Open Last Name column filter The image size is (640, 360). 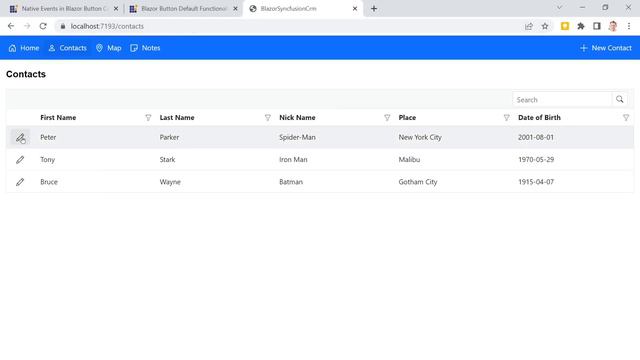(x=268, y=118)
